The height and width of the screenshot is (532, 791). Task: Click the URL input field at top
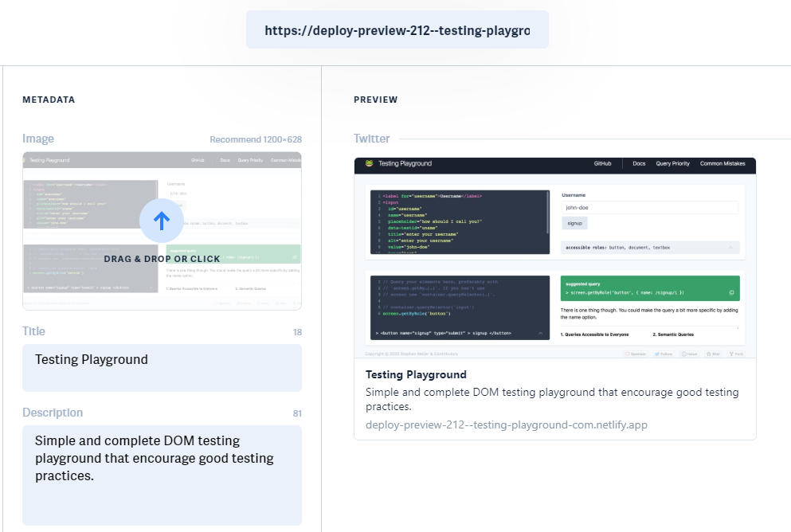click(x=397, y=29)
